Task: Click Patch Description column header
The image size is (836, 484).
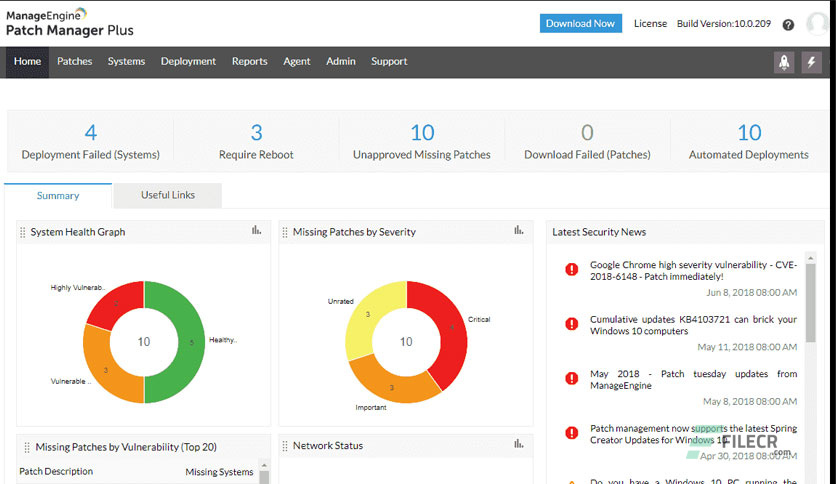Action: click(56, 472)
